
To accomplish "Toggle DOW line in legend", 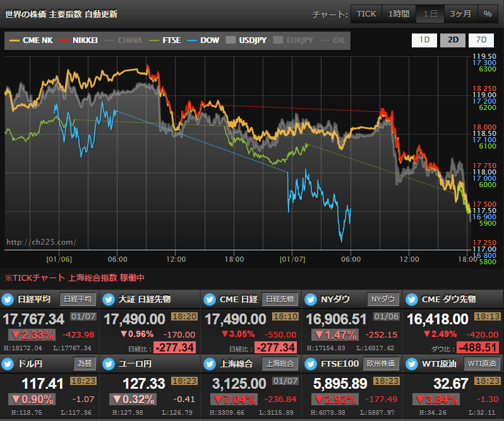I will pyautogui.click(x=203, y=40).
